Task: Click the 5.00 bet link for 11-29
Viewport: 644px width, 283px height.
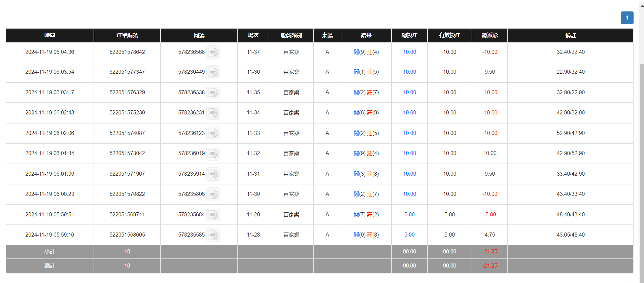Action: point(409,215)
